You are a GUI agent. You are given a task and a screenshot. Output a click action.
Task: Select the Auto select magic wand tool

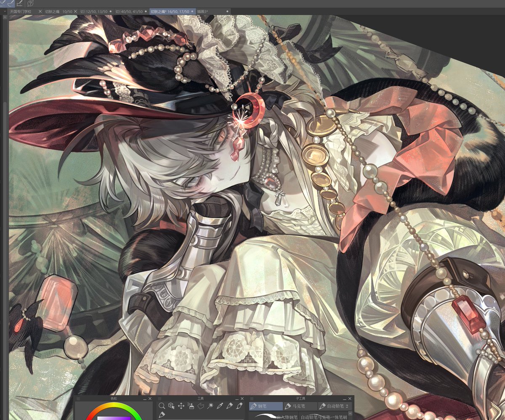[x=210, y=406]
